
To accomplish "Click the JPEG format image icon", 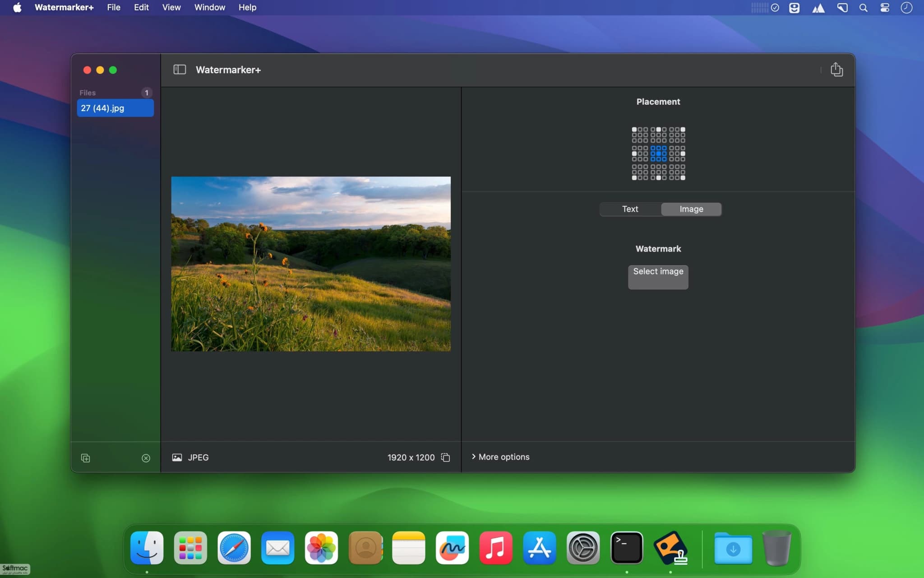I will [177, 457].
